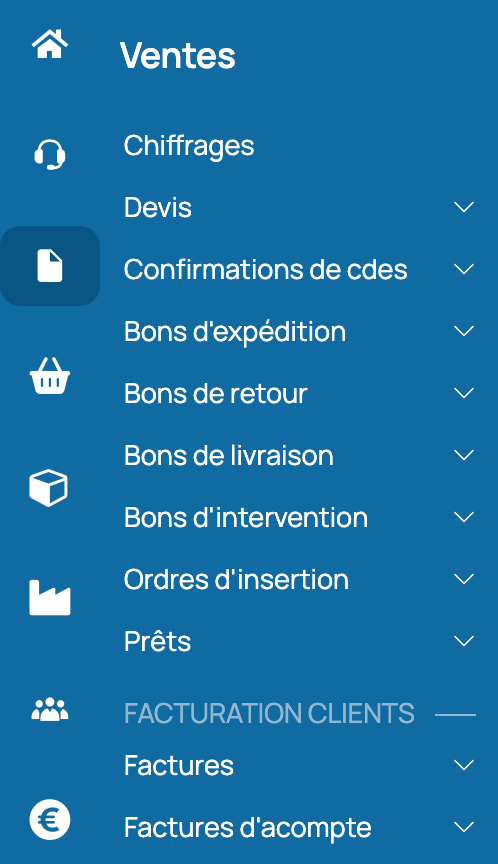Viewport: 498px width, 864px height.
Task: Select Bons de retour menu item
Action: coord(215,393)
